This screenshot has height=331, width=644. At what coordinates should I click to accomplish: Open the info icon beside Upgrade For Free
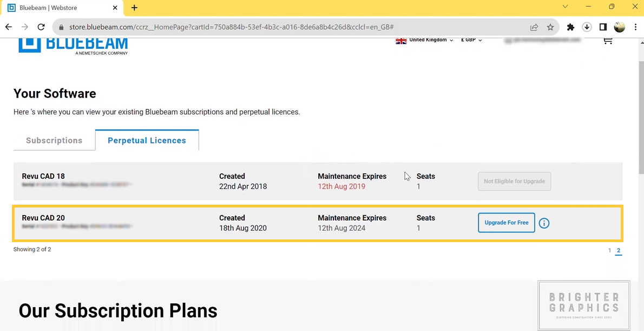point(544,223)
